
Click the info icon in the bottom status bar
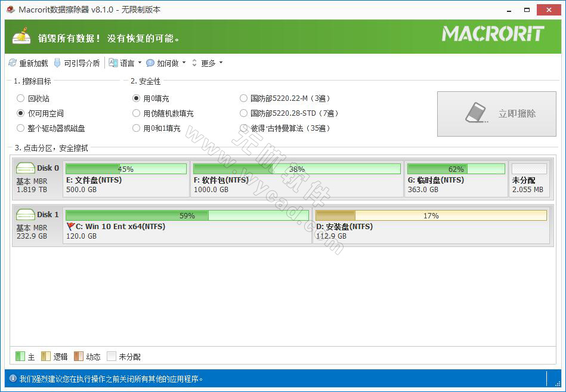pyautogui.click(x=13, y=378)
